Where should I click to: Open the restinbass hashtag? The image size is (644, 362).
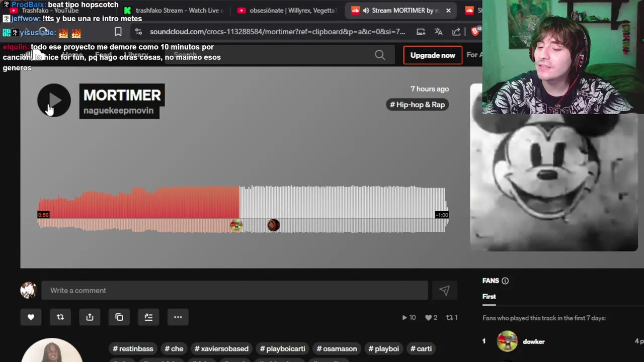click(133, 348)
